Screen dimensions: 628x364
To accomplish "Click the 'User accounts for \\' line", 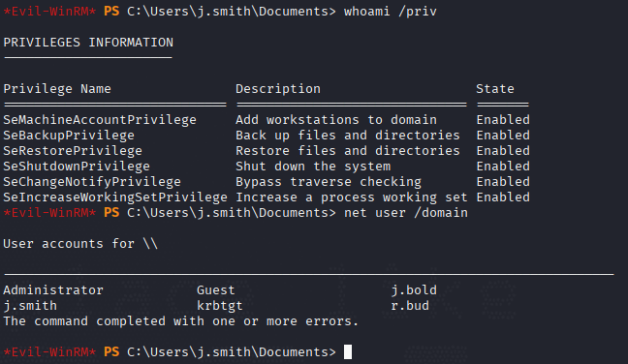I will [80, 244].
